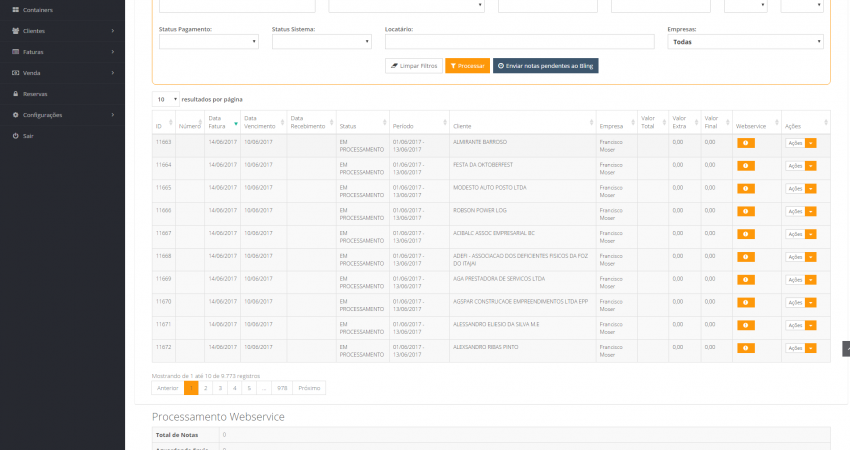Click the Sair power icon
The image size is (850, 450).
[15, 135]
